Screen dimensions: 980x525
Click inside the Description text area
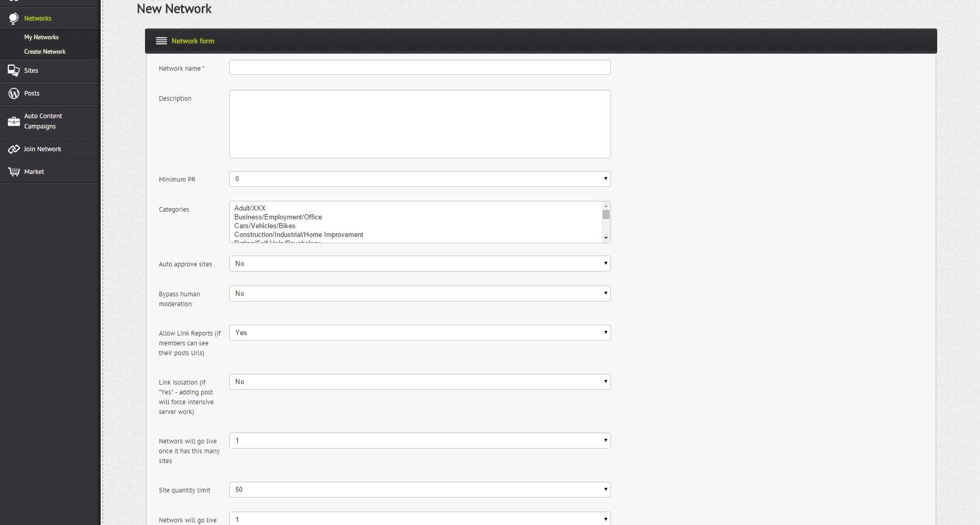[420, 124]
